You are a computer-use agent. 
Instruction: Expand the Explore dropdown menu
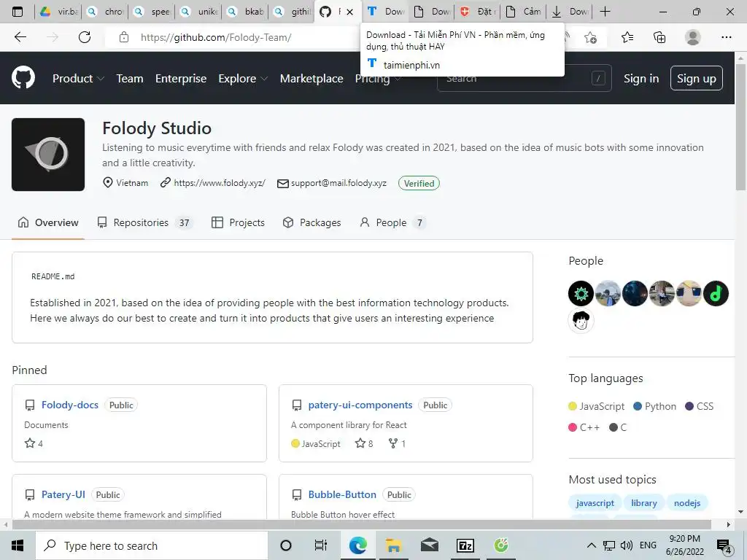click(243, 79)
